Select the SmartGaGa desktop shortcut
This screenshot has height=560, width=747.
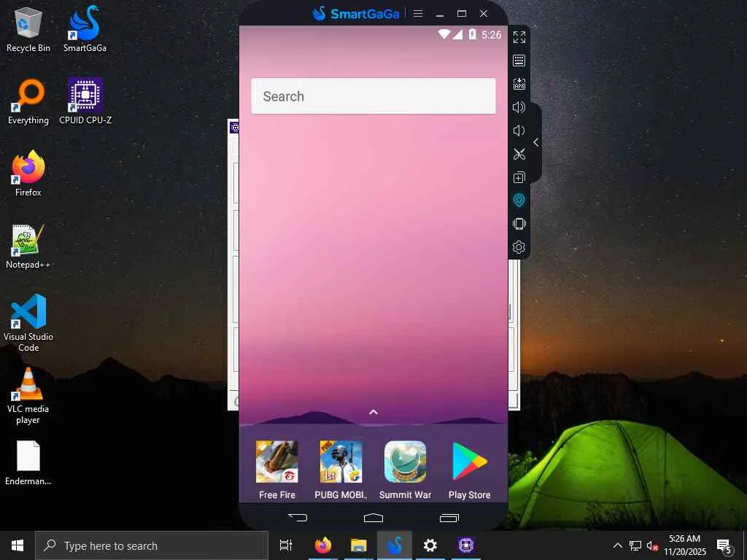pos(85,29)
